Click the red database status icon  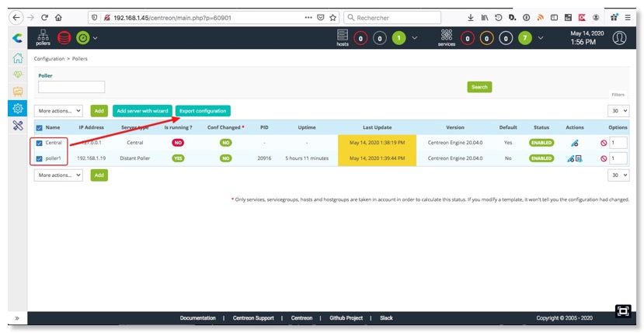click(64, 37)
